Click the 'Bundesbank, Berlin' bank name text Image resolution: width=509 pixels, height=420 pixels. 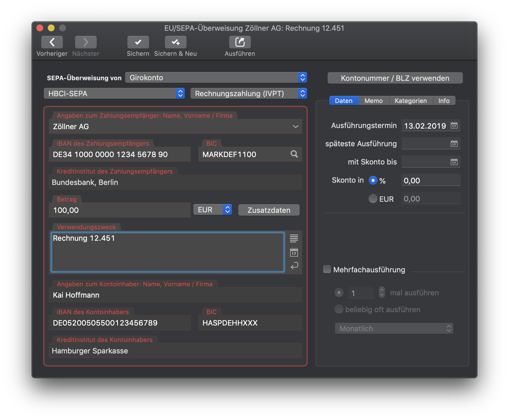coord(85,182)
